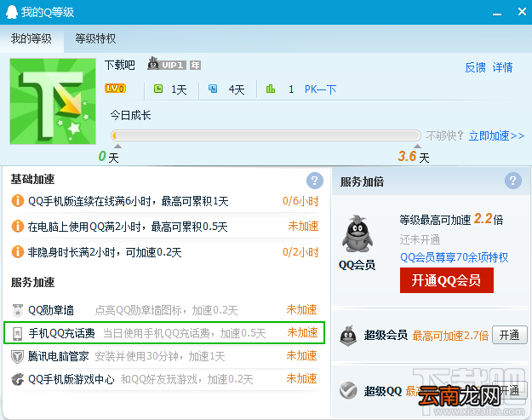532x420 pixels.
Task: Open the 反馈 feedback link
Action: coord(475,67)
